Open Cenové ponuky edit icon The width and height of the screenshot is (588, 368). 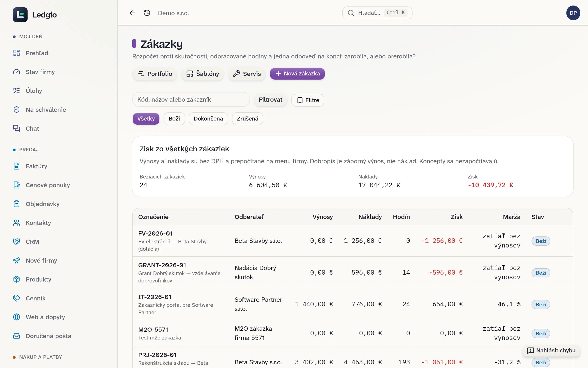(x=17, y=185)
